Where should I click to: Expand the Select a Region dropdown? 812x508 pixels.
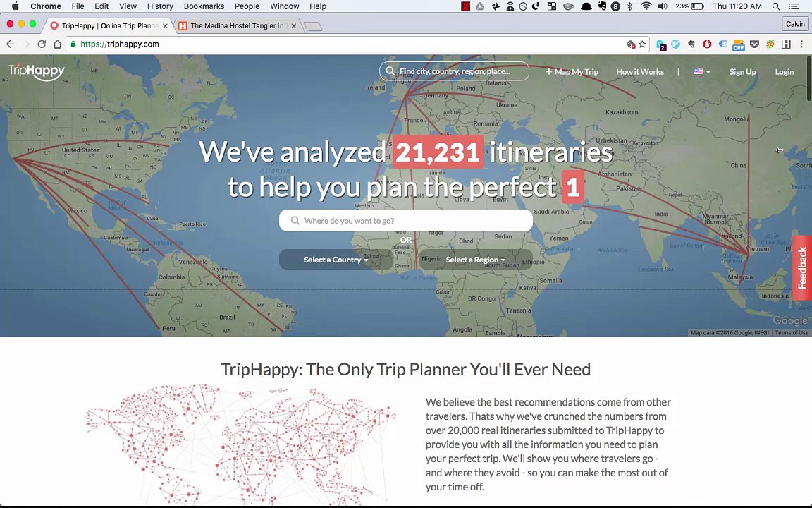coord(475,260)
